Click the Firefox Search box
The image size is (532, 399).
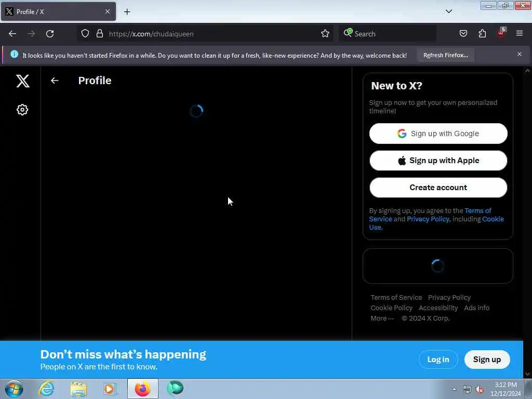click(x=388, y=34)
